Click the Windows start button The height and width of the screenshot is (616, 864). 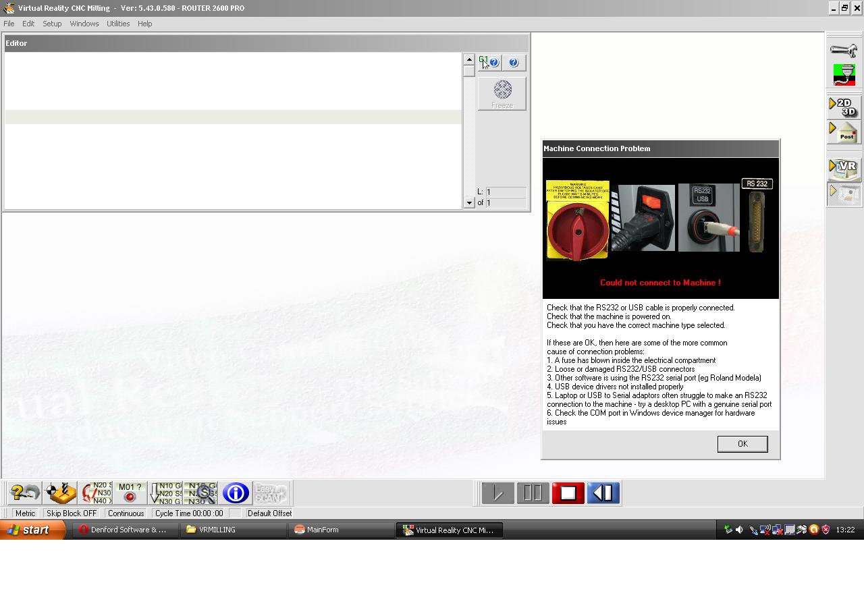point(32,530)
